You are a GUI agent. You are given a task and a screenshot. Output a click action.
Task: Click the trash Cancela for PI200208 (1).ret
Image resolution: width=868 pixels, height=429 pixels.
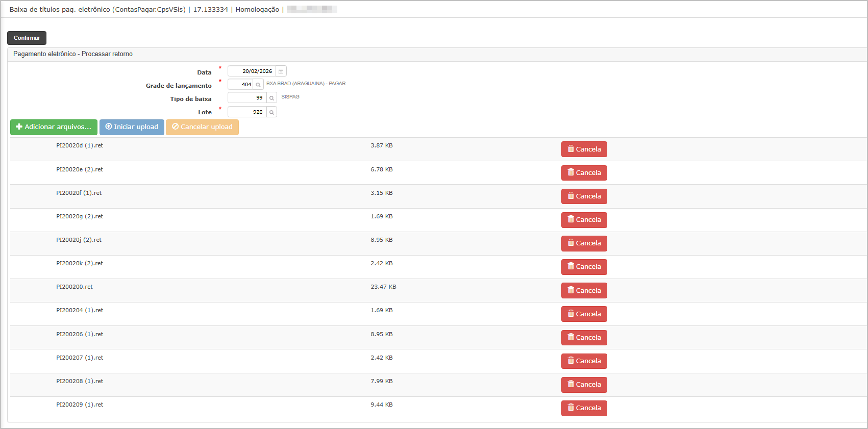click(584, 385)
